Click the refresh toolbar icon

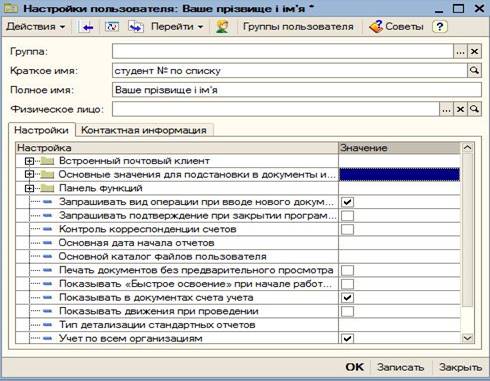click(112, 27)
